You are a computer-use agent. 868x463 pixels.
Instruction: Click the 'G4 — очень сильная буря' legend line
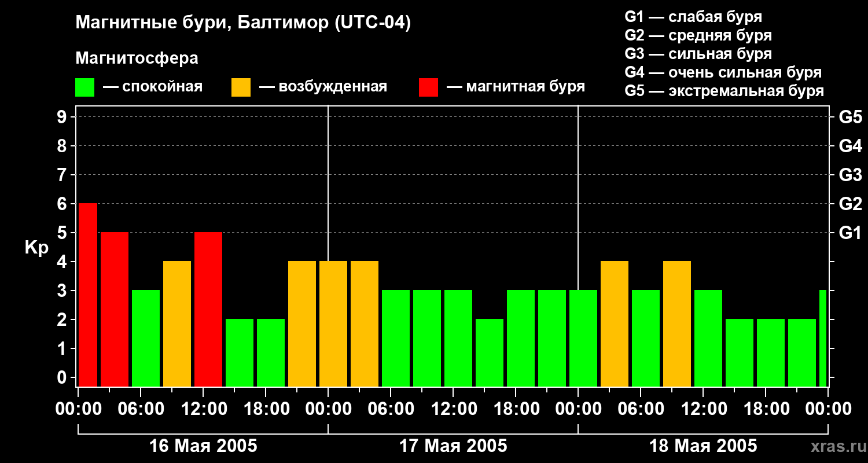click(x=723, y=72)
